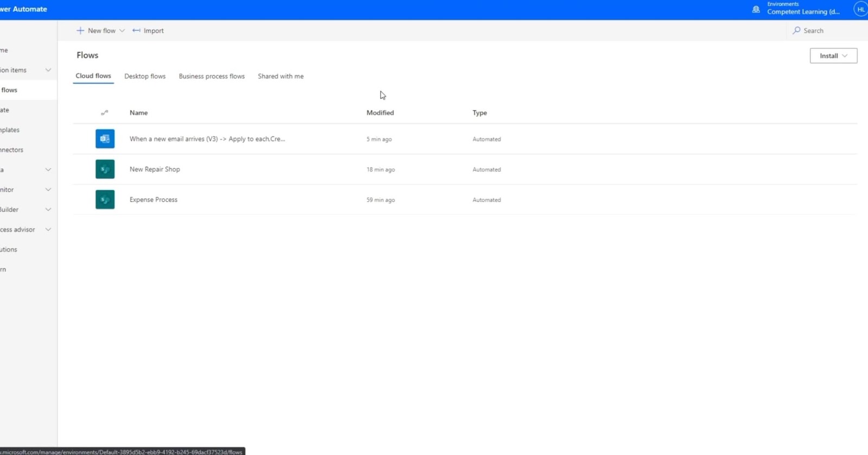
Task: Expand the Process advisor chevron in sidebar
Action: 48,230
